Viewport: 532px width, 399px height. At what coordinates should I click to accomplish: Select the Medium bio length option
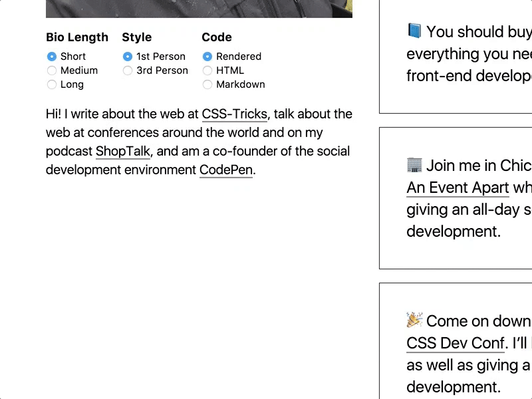(52, 70)
